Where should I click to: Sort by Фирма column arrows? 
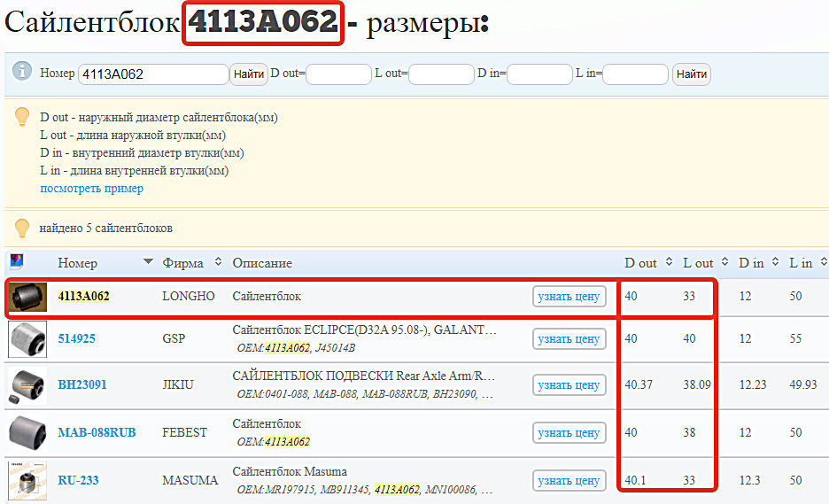pyautogui.click(x=219, y=261)
